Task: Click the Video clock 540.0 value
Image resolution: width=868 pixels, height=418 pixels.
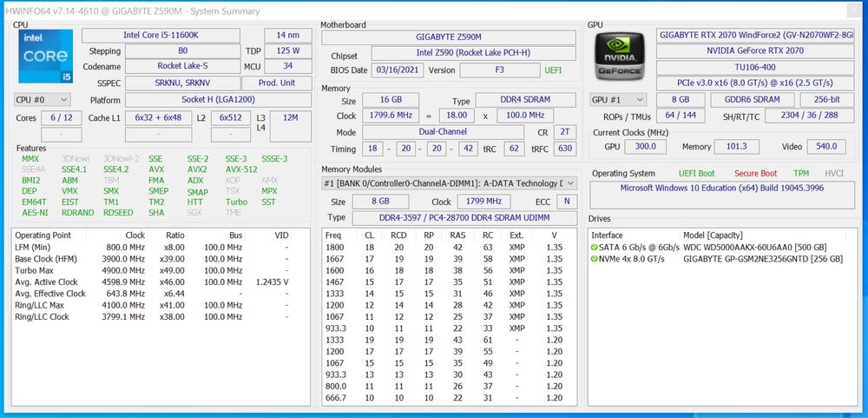Action: pyautogui.click(x=826, y=147)
